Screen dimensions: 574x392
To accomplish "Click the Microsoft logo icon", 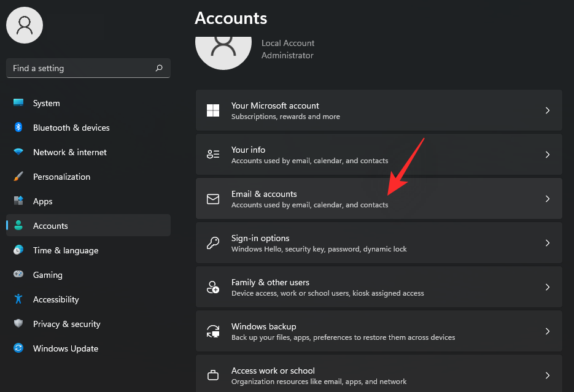I will [x=213, y=110].
